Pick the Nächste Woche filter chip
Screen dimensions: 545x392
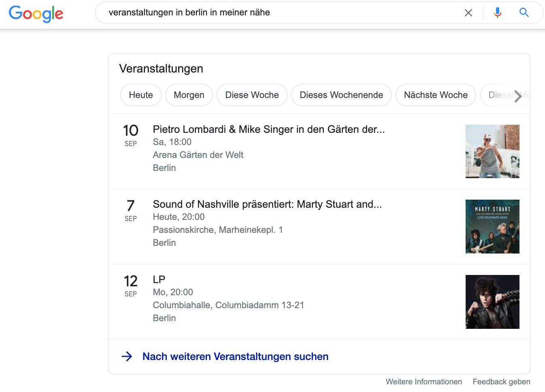(436, 95)
